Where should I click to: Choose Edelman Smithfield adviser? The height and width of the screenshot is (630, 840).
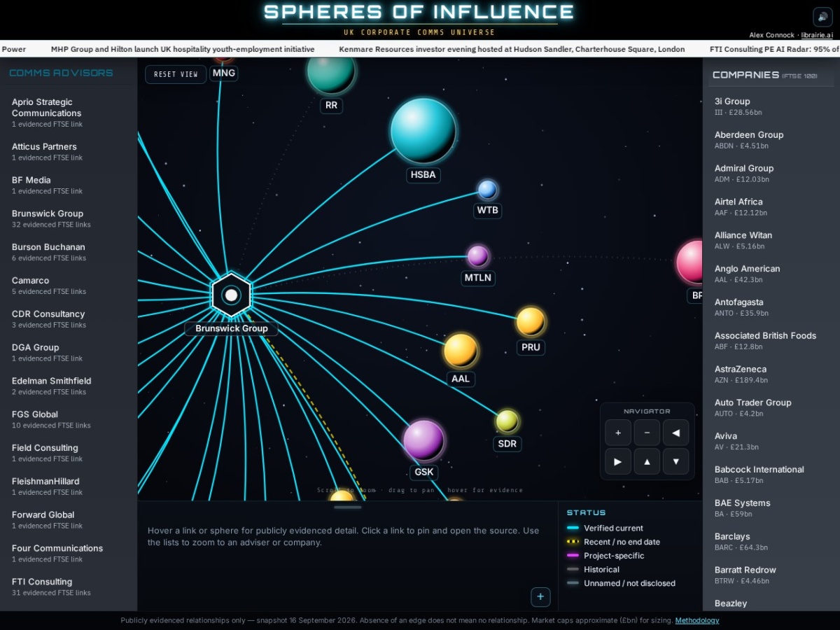[69, 386]
